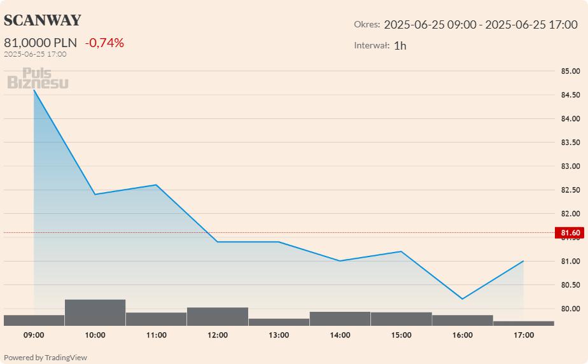Click the line chart low point at 16:00

click(x=462, y=298)
